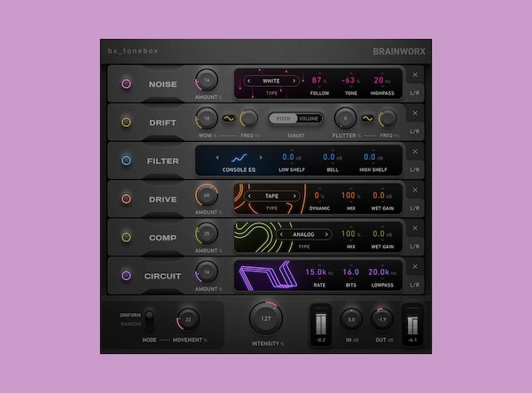Click the In dB knob

[x=351, y=319]
